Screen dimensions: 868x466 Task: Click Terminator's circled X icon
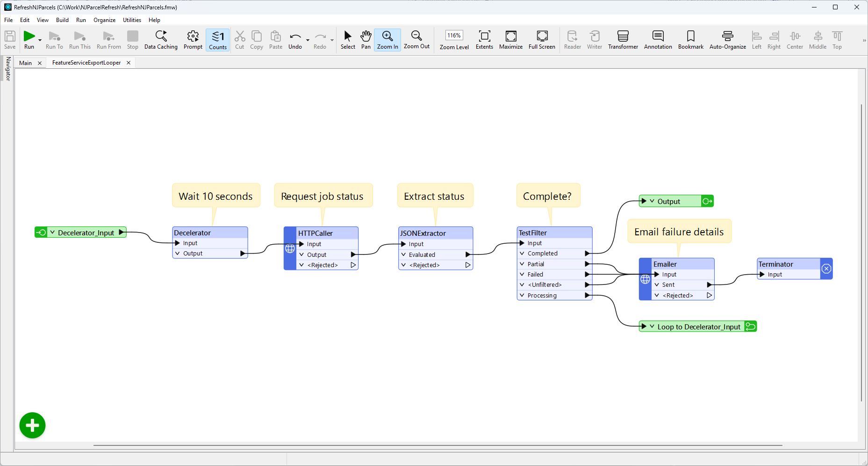click(x=826, y=269)
